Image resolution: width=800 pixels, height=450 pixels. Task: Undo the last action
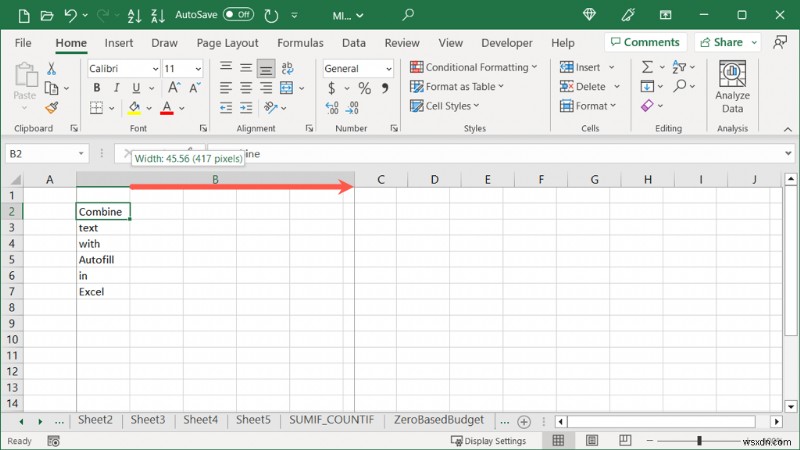click(x=70, y=16)
